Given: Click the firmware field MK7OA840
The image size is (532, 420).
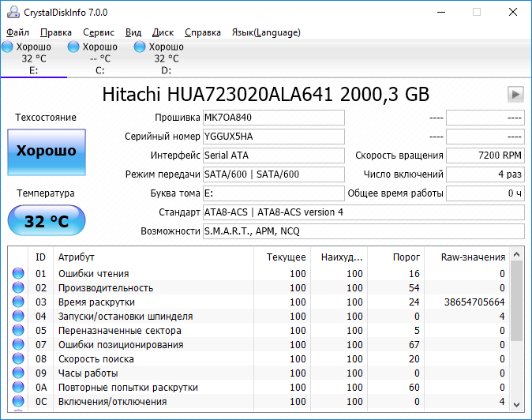Looking at the screenshot, I should tap(274, 118).
